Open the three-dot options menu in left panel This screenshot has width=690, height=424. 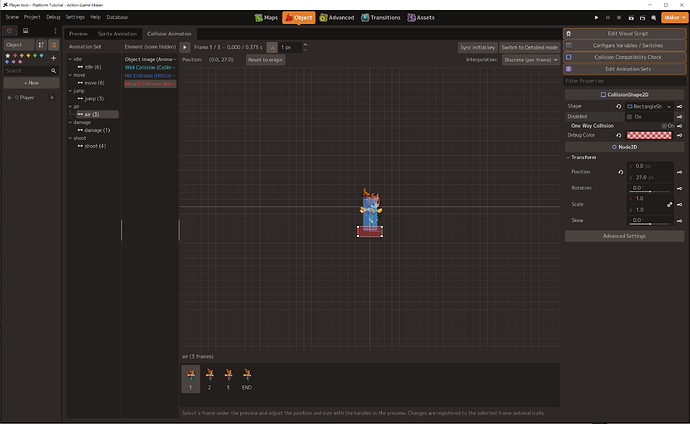tap(55, 31)
